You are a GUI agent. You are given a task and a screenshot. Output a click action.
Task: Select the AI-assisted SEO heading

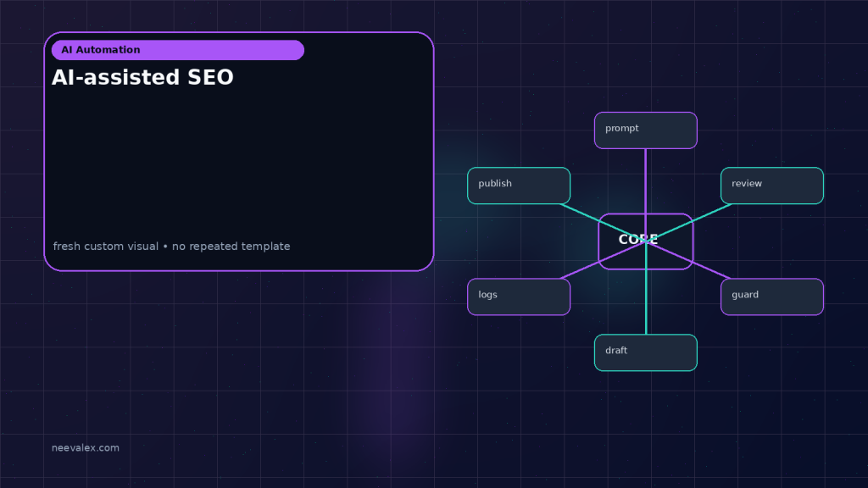point(142,77)
